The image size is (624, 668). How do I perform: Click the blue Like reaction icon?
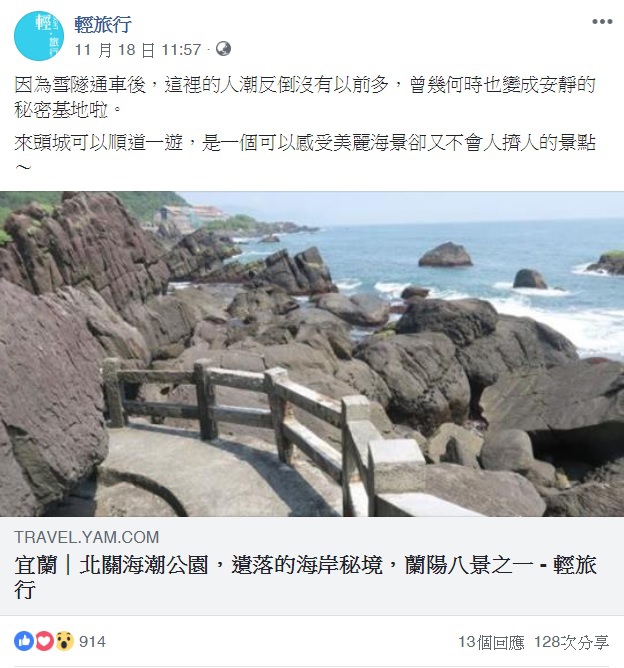pyautogui.click(x=24, y=641)
